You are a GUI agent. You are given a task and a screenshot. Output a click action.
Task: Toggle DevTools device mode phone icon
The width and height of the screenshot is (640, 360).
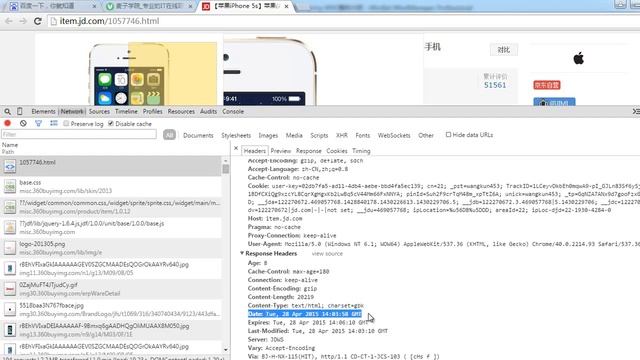point(20,111)
